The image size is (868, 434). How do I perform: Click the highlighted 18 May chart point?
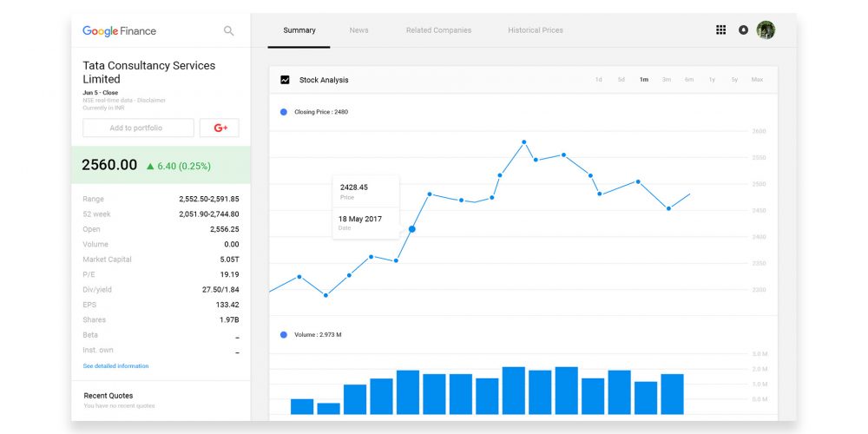pos(411,228)
